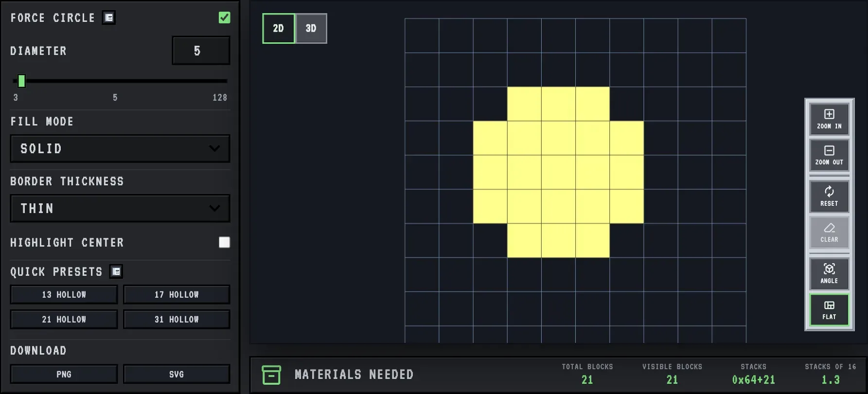This screenshot has width=868, height=394.
Task: Apply the 31 Hollow preset
Action: pos(177,320)
